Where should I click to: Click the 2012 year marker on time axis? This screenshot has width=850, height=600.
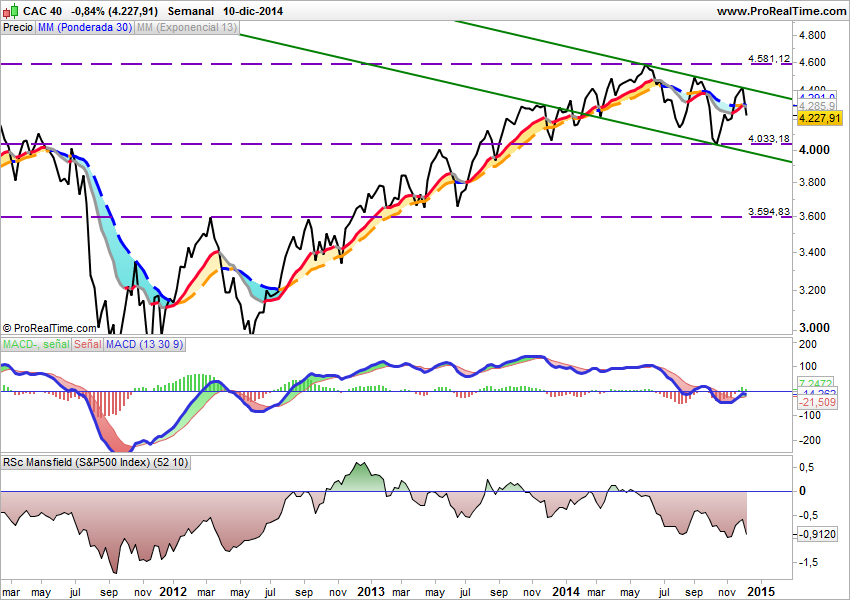pyautogui.click(x=173, y=591)
